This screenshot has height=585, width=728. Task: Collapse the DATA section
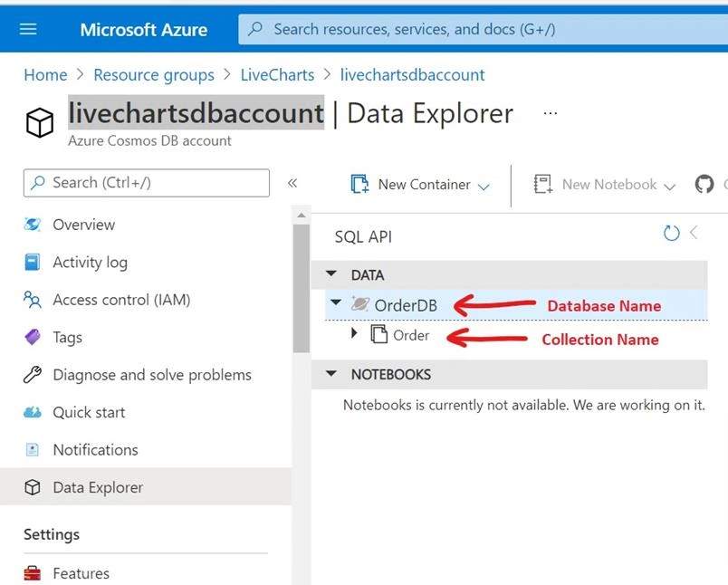(x=331, y=273)
